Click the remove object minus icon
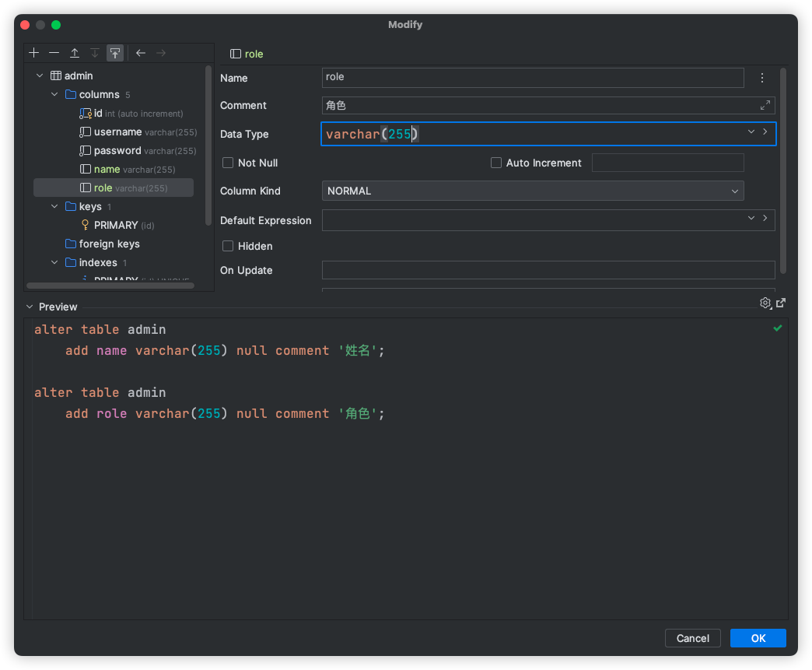 click(x=54, y=53)
